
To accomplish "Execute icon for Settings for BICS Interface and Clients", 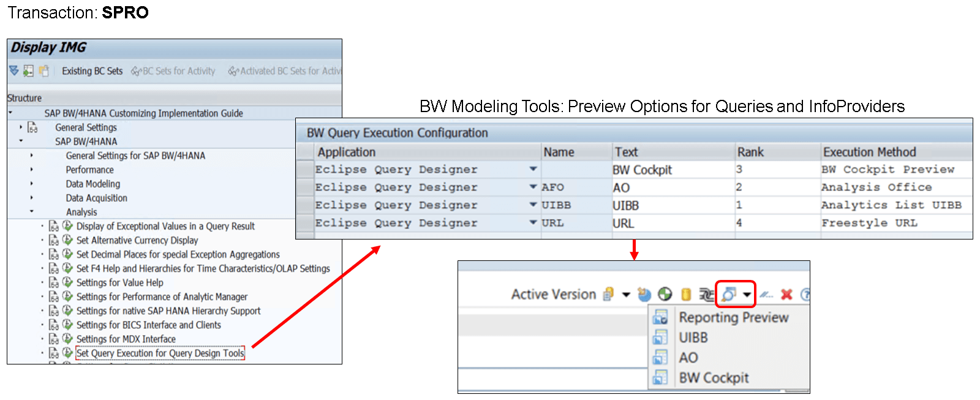I will [68, 325].
